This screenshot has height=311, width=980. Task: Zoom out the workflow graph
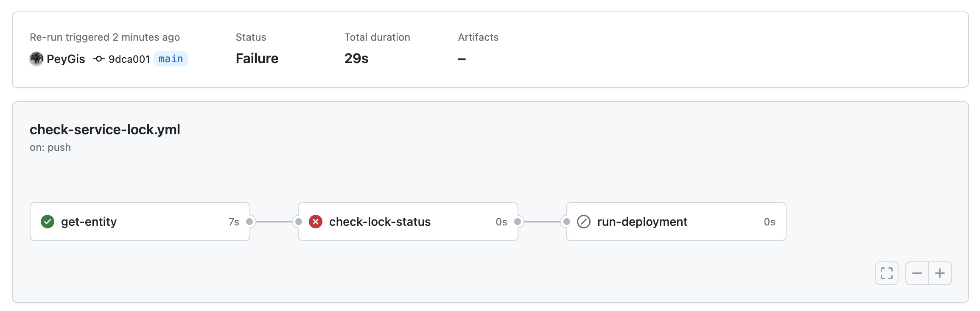click(x=917, y=273)
